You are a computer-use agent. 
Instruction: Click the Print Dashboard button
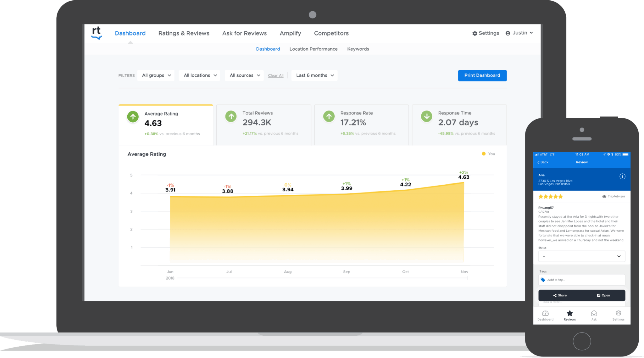pyautogui.click(x=482, y=75)
